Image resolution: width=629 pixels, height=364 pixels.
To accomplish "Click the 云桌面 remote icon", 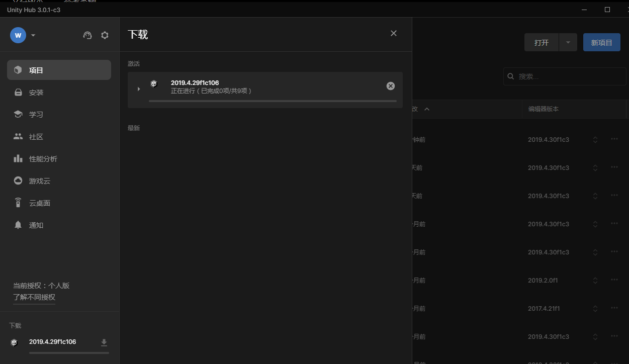I will click(x=18, y=203).
